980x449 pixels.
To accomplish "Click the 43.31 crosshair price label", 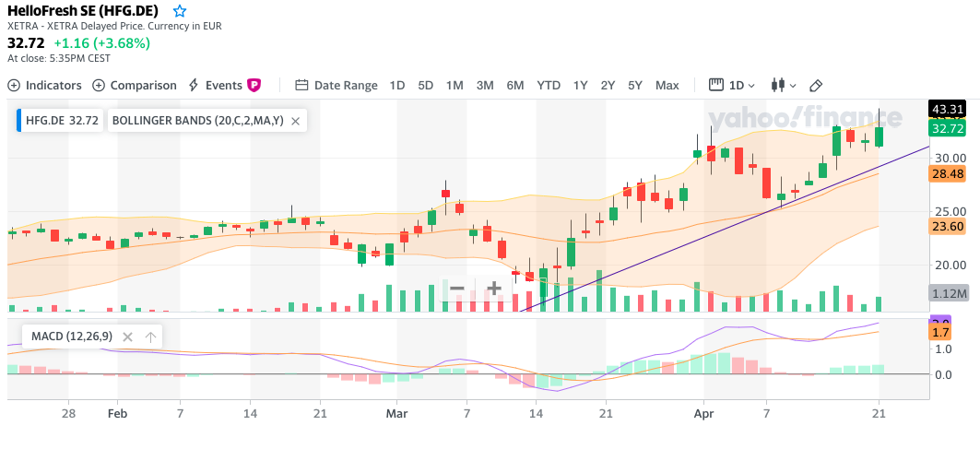I will (948, 109).
